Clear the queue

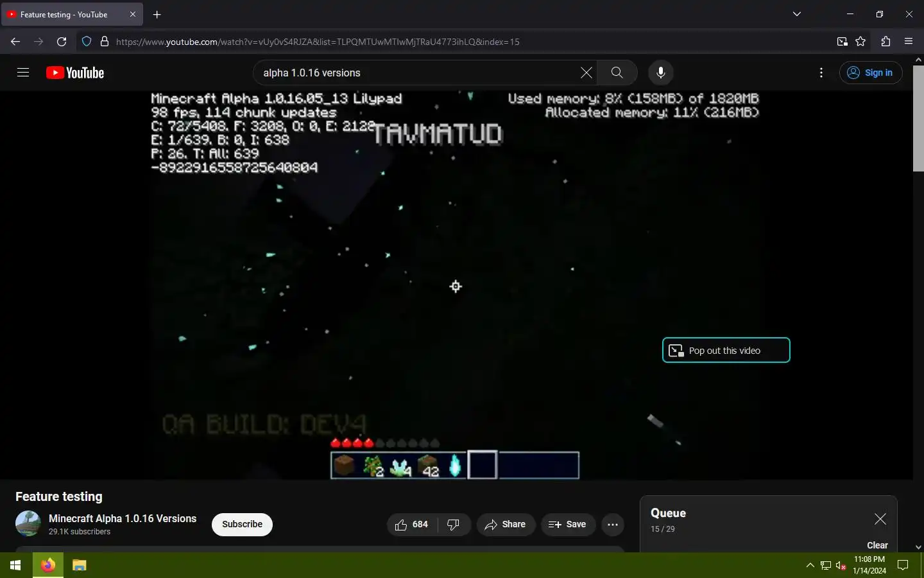click(877, 545)
